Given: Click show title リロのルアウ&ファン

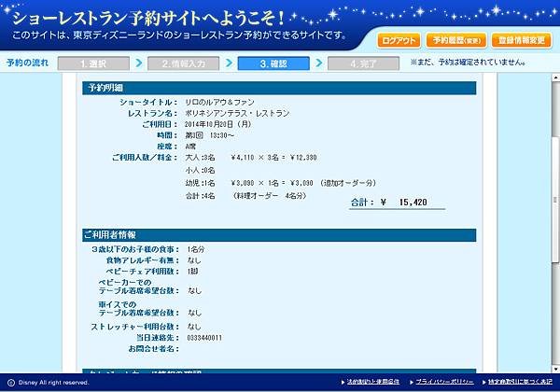Looking at the screenshot, I should [219, 102].
